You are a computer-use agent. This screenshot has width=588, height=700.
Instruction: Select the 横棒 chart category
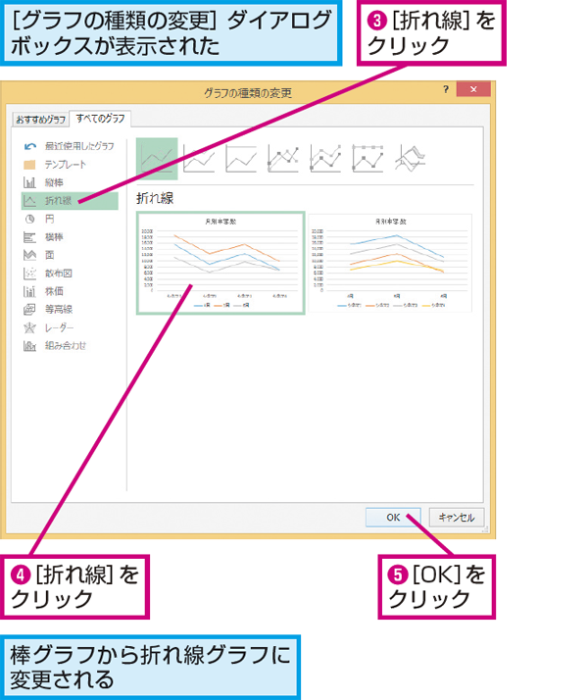(70, 237)
